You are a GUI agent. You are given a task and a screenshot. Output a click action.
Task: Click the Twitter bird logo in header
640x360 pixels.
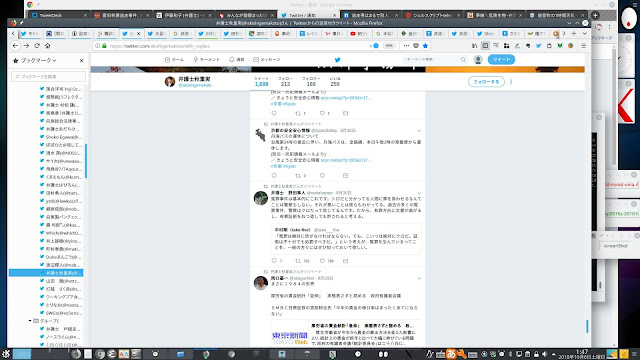click(x=338, y=60)
